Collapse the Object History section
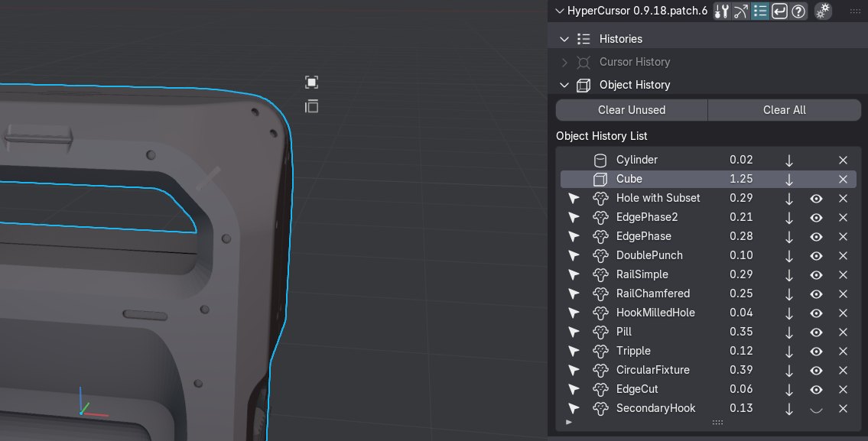This screenshot has width=868, height=441. (x=564, y=85)
